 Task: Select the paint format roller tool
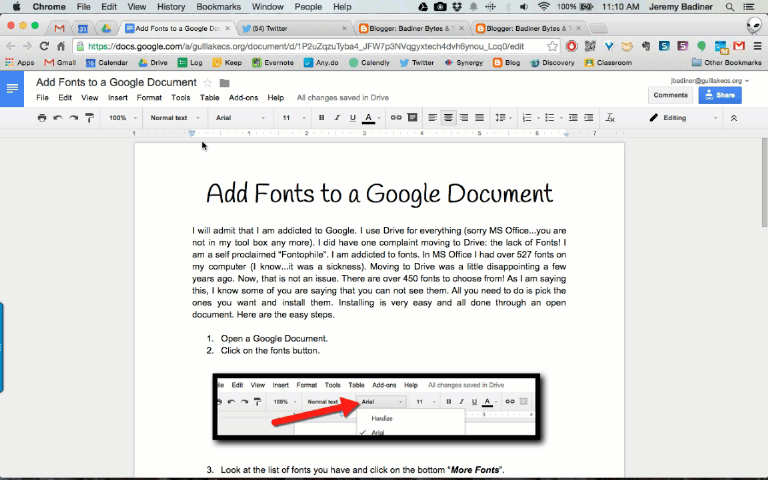click(89, 118)
